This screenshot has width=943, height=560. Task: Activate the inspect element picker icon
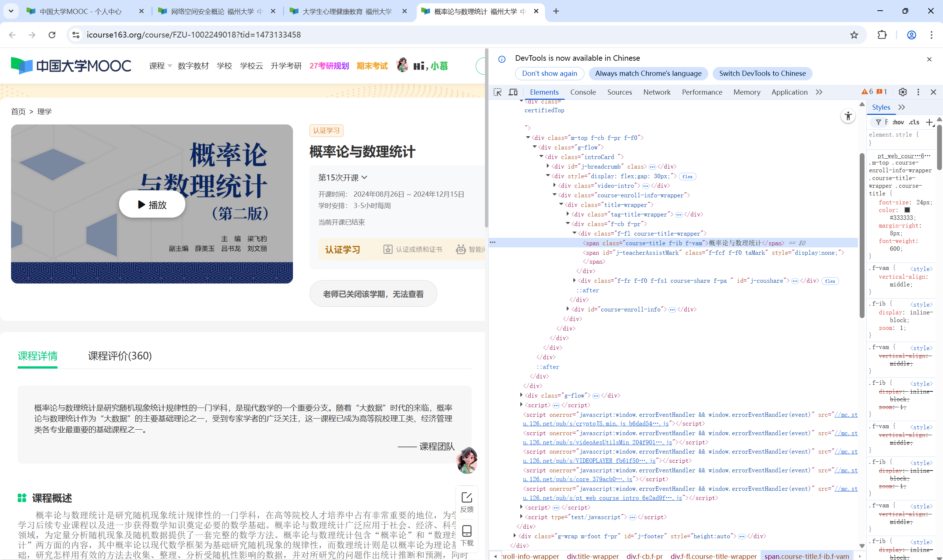pos(497,92)
